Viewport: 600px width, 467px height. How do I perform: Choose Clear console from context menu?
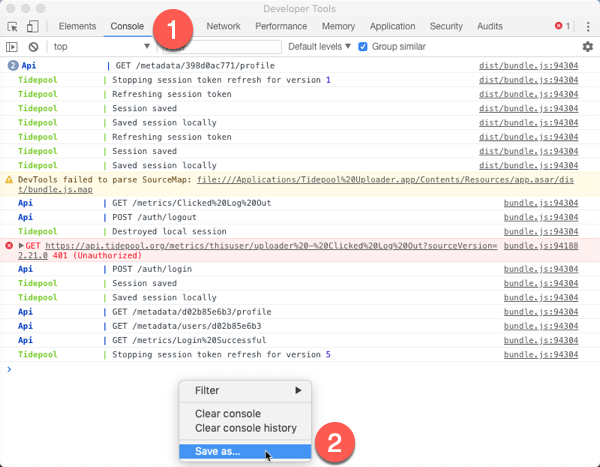tap(245, 414)
